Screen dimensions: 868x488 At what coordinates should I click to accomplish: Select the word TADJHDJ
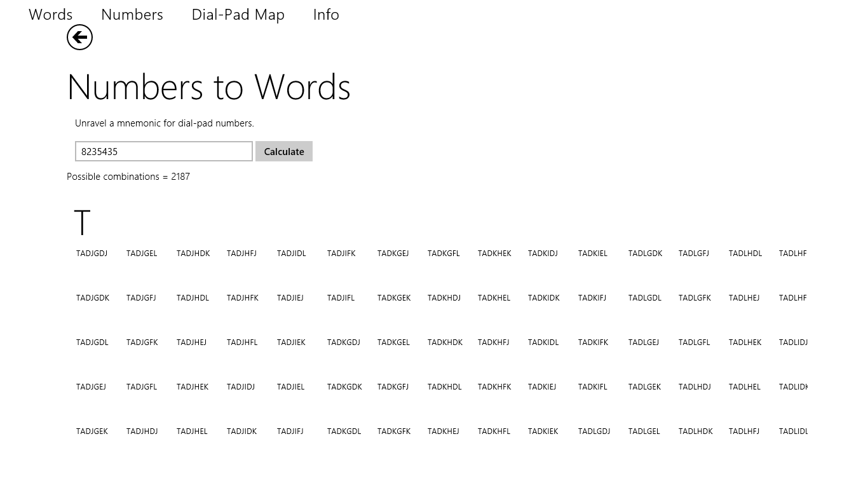click(x=142, y=431)
